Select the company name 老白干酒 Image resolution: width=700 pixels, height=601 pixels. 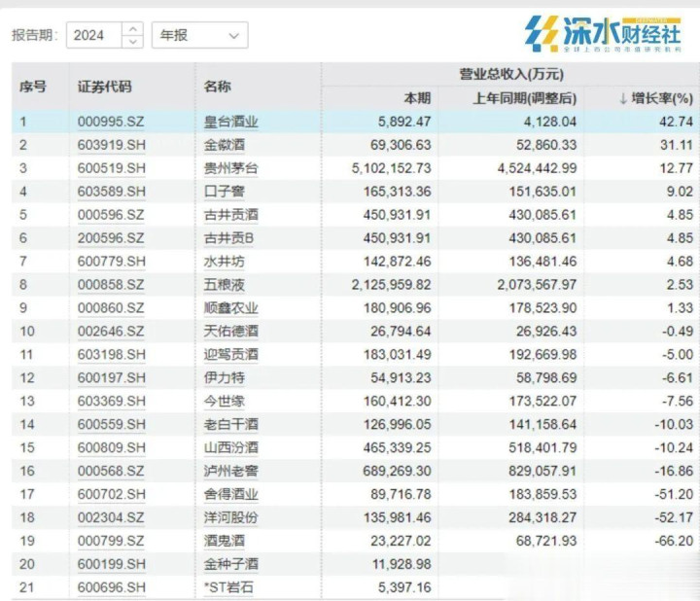[230, 424]
